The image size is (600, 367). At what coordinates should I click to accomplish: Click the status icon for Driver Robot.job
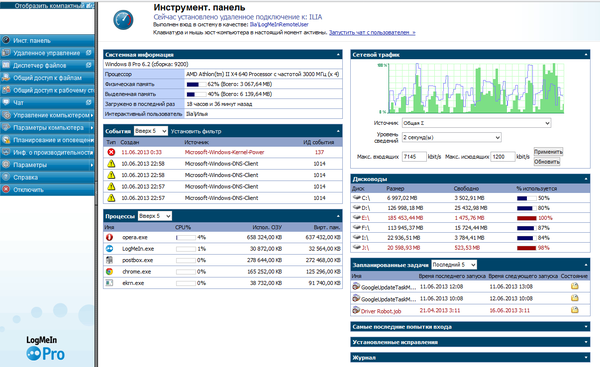pyautogui.click(x=574, y=310)
